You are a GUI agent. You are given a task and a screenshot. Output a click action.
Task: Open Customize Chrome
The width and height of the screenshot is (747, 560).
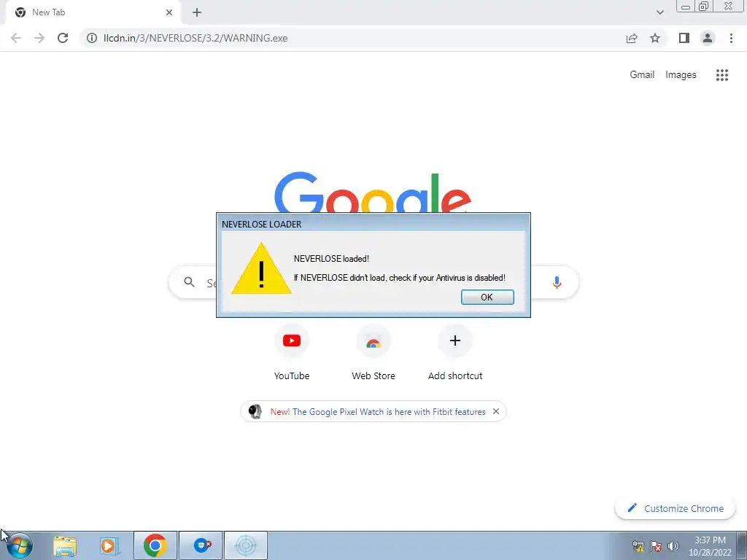[x=675, y=508]
